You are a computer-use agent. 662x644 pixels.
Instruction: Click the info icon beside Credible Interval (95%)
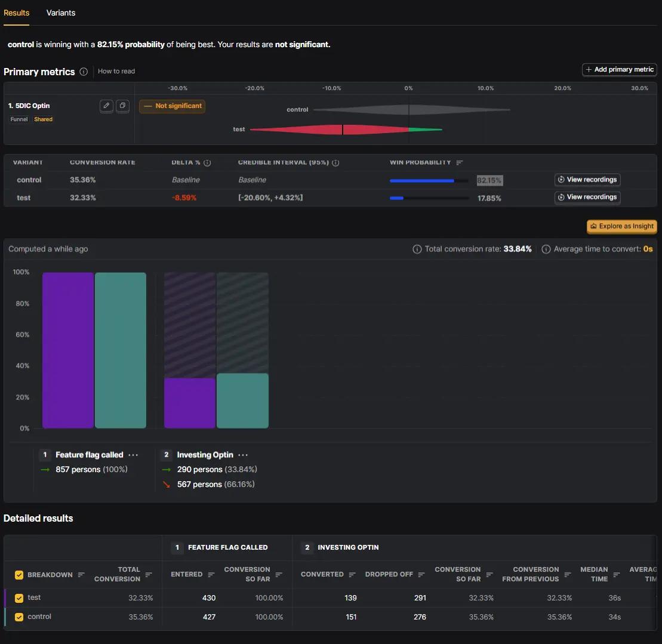[x=335, y=162]
